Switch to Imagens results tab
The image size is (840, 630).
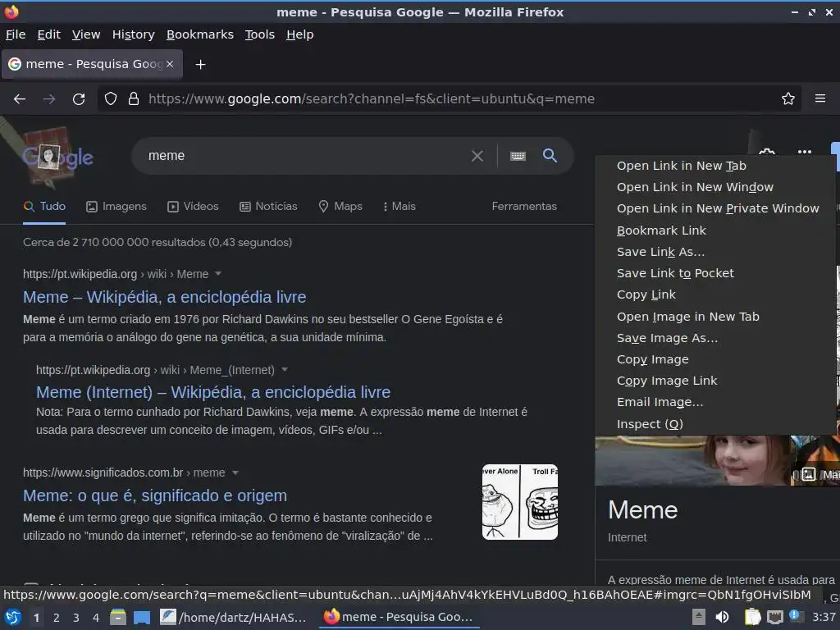coord(116,206)
